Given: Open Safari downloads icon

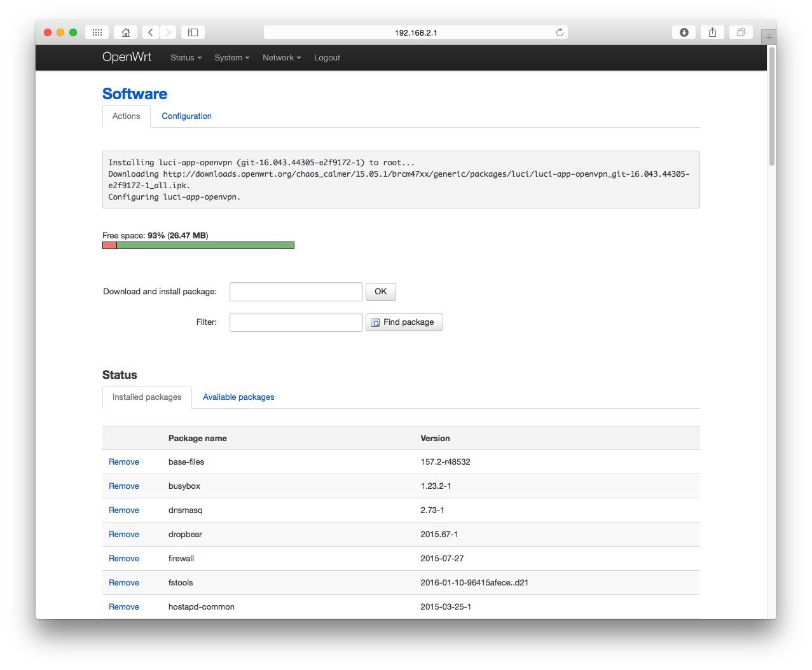Looking at the screenshot, I should click(x=684, y=32).
